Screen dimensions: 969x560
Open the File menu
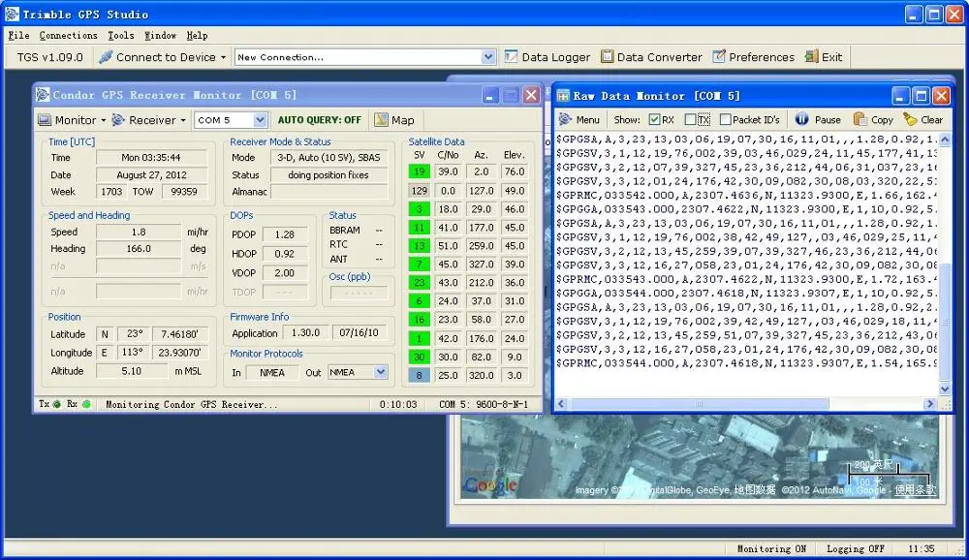[x=18, y=35]
